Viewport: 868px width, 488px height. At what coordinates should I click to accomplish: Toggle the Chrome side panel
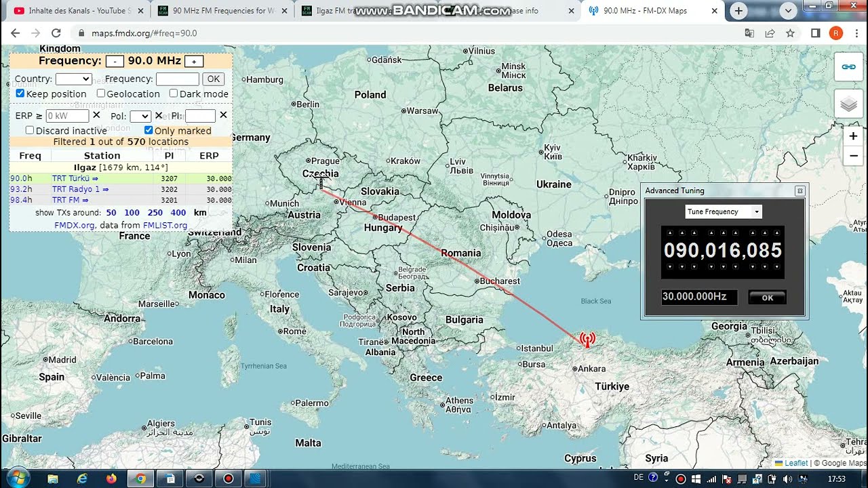point(816,33)
